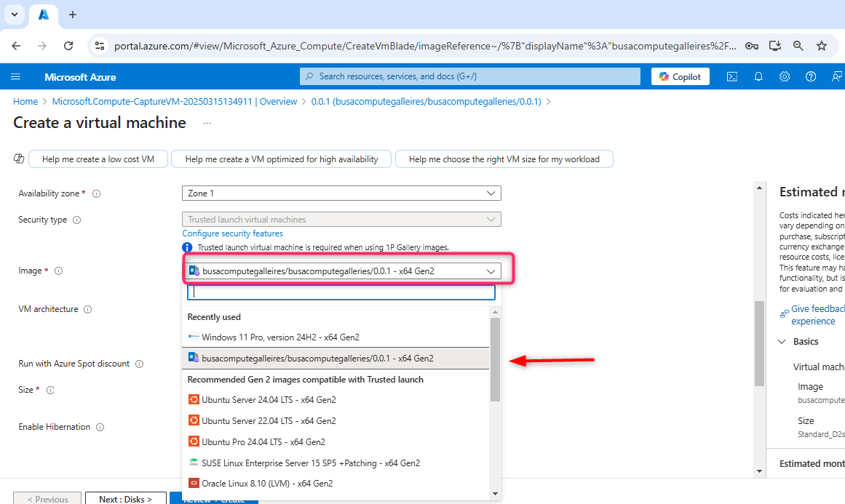845x504 pixels.
Task: Collapse the Basics section in estimate panel
Action: (x=782, y=341)
